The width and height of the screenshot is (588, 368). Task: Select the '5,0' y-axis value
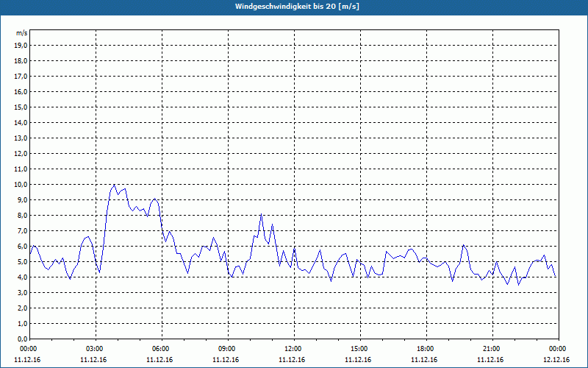pyautogui.click(x=22, y=262)
